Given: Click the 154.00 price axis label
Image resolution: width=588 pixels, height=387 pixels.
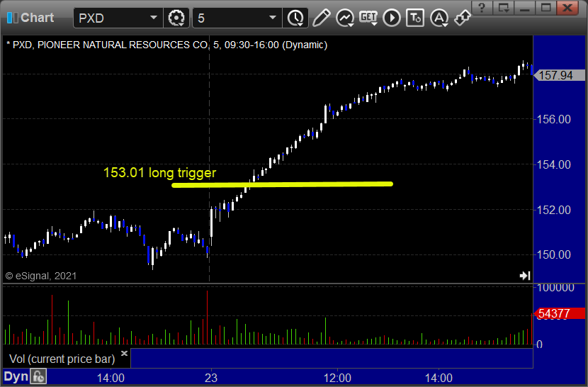Looking at the screenshot, I should [x=554, y=164].
